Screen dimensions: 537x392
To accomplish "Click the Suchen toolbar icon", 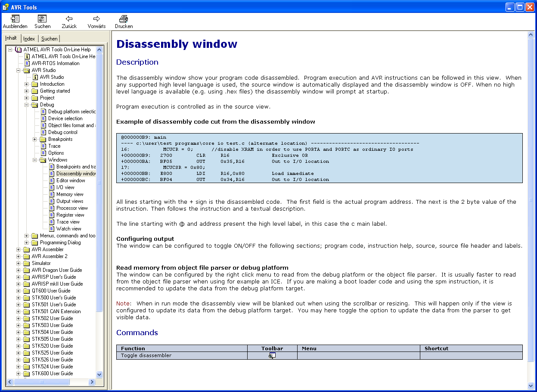I will tap(42, 19).
